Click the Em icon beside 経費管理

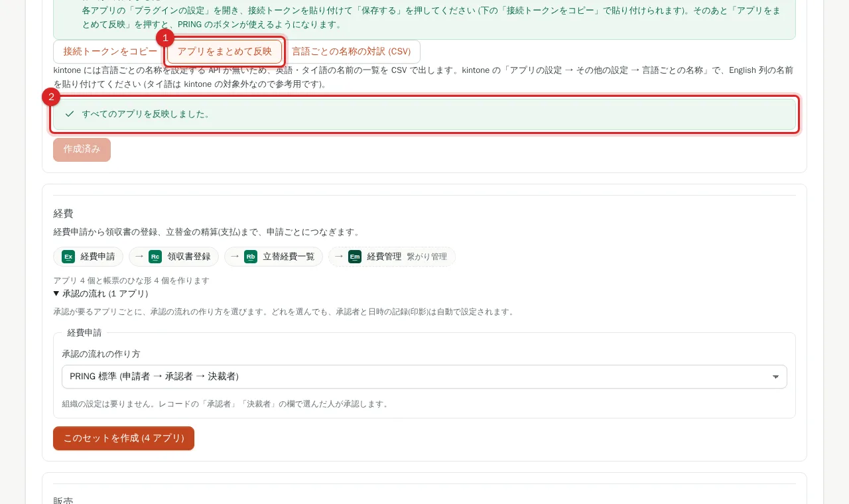coord(355,257)
